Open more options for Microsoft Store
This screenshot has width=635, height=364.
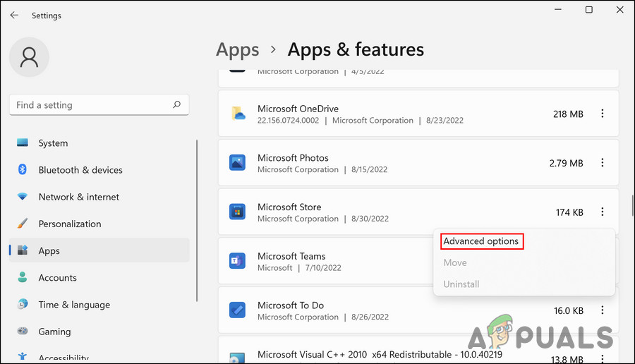tap(603, 212)
